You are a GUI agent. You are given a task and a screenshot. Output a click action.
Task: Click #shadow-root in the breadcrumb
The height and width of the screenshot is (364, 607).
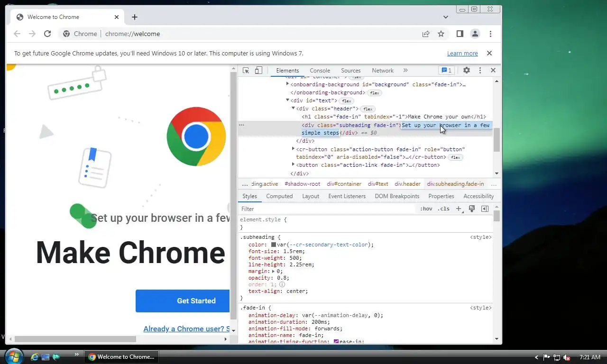coord(302,184)
